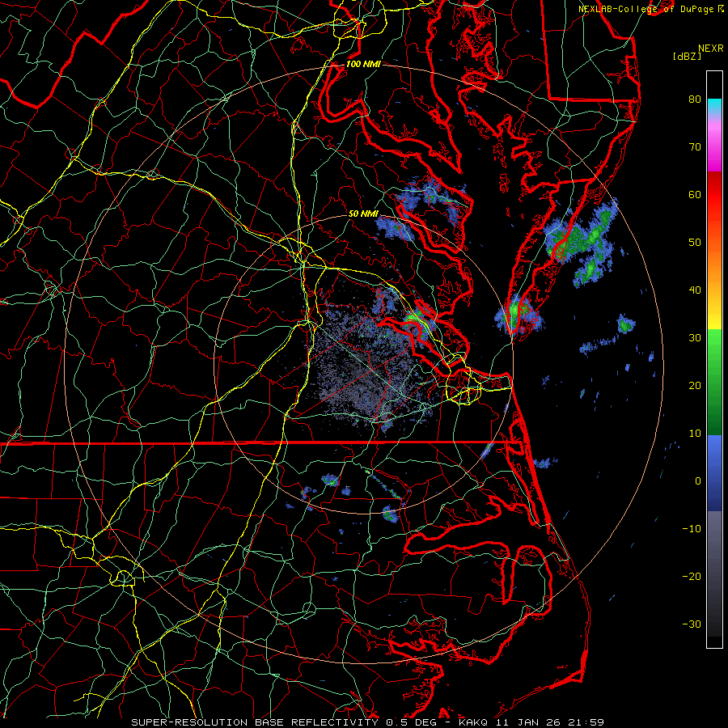Click the 80 dBZ value on the legend
728x728 pixels.
click(x=695, y=99)
